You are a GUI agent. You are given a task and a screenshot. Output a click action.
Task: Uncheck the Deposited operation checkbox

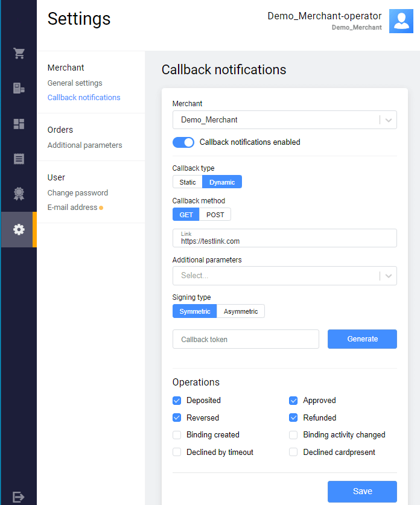[177, 401]
